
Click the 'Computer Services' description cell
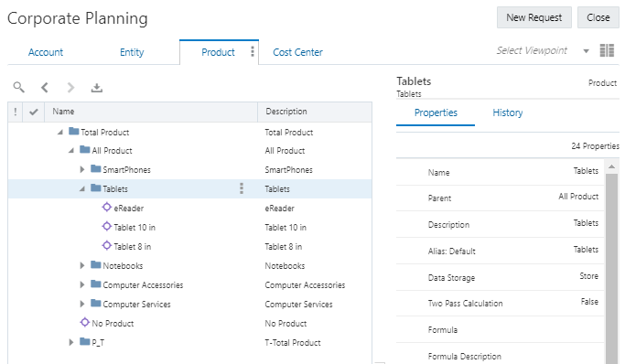pyautogui.click(x=298, y=305)
